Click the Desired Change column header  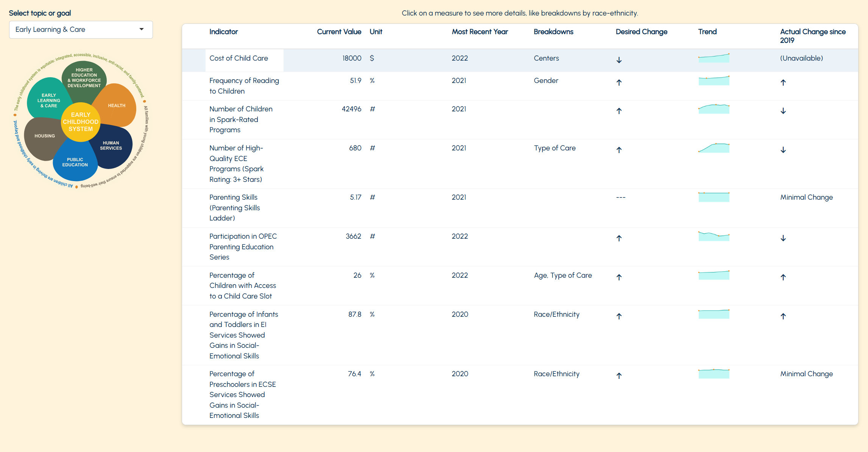point(642,32)
